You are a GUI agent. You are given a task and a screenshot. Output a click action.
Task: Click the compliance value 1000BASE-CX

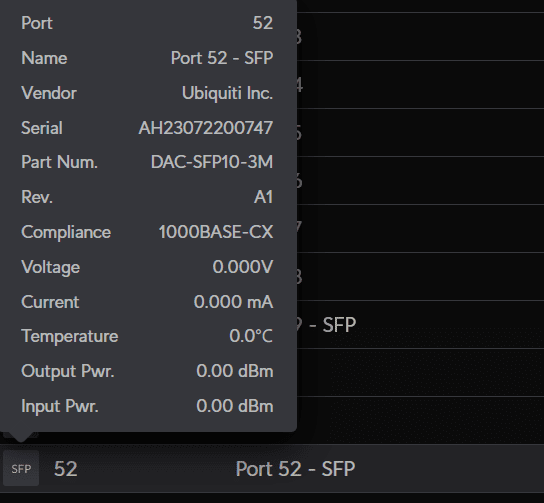coord(216,232)
